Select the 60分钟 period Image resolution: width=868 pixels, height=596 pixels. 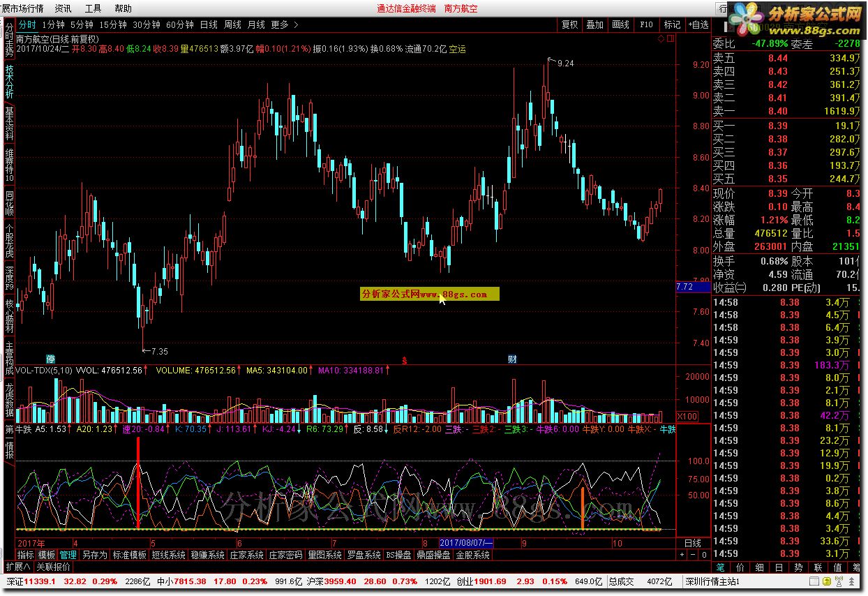[x=179, y=24]
